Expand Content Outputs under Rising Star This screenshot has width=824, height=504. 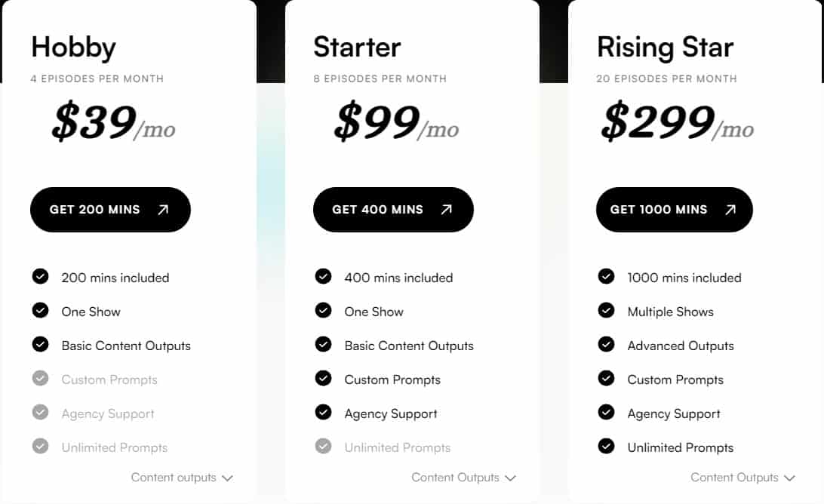coord(743,477)
